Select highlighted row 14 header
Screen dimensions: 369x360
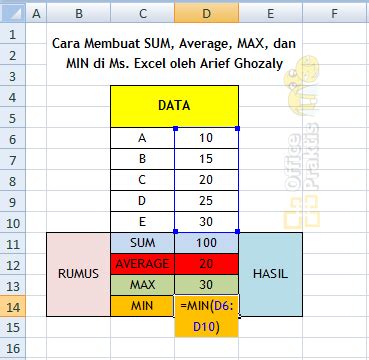(x=12, y=306)
